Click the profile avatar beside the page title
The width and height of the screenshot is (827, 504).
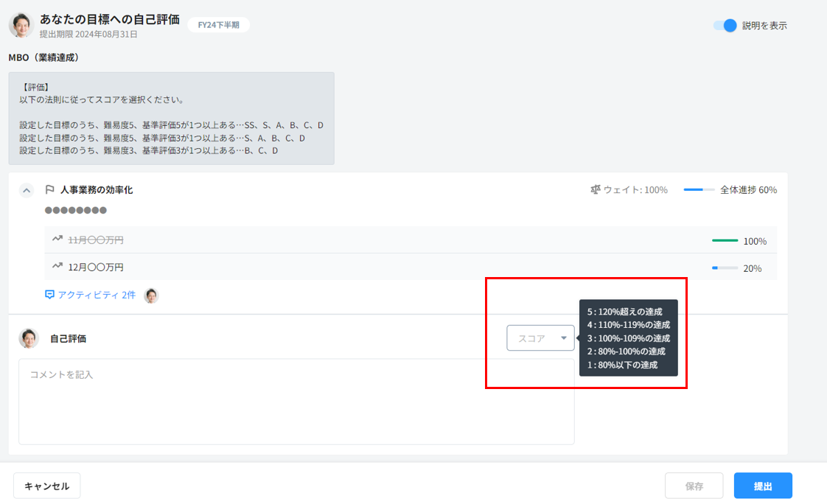[21, 25]
